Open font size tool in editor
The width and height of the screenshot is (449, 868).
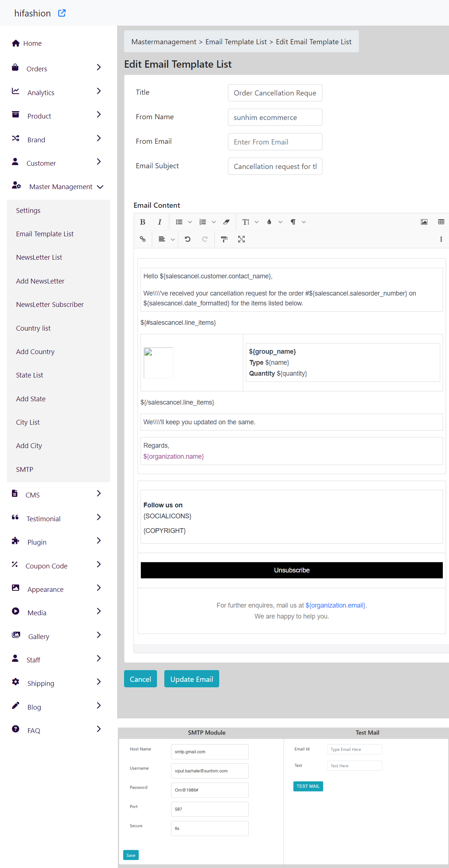(246, 222)
